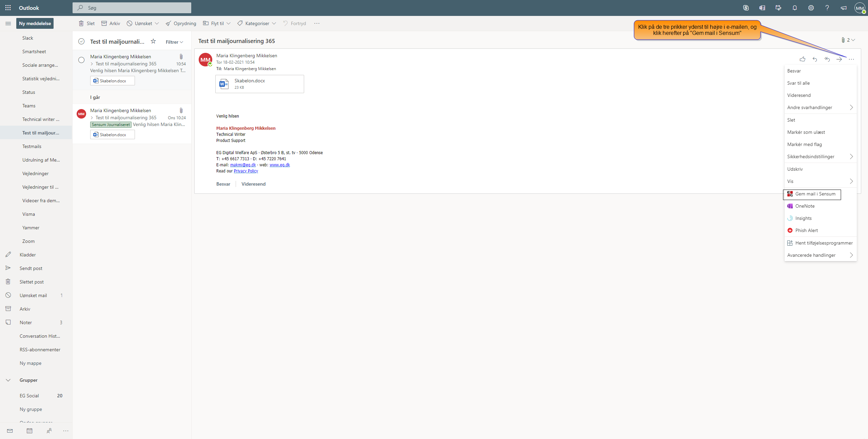868x439 pixels.
Task: Expand Andre svarhandlinger submenu
Action: [x=821, y=107]
